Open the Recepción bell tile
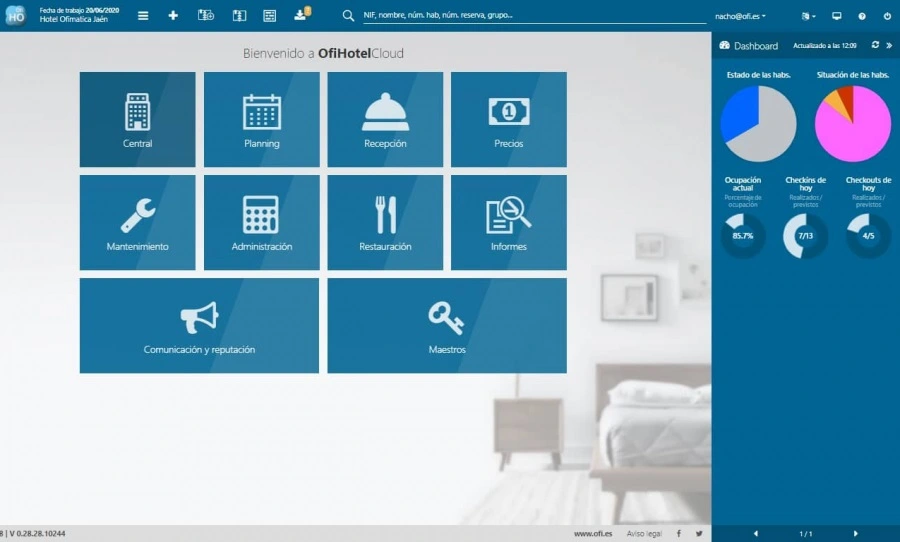900x542 pixels. pyautogui.click(x=385, y=119)
